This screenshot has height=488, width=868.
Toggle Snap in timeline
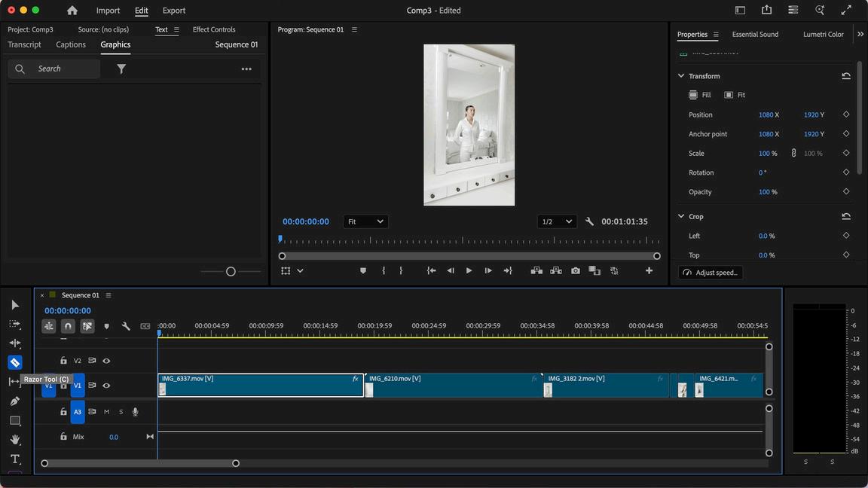68,326
